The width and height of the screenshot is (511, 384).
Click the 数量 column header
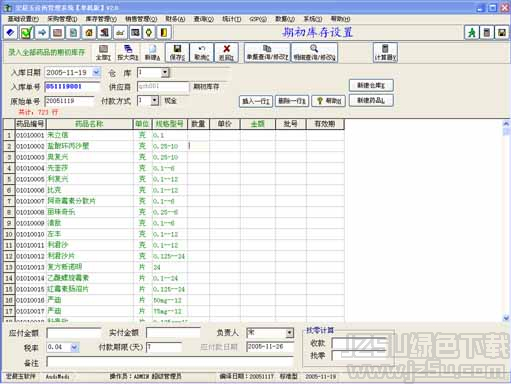(x=198, y=124)
